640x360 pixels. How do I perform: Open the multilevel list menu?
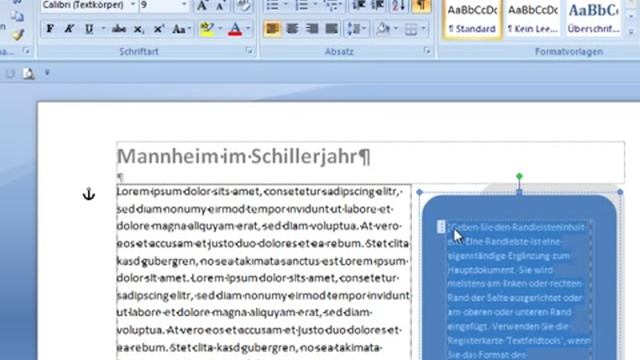[x=333, y=5]
